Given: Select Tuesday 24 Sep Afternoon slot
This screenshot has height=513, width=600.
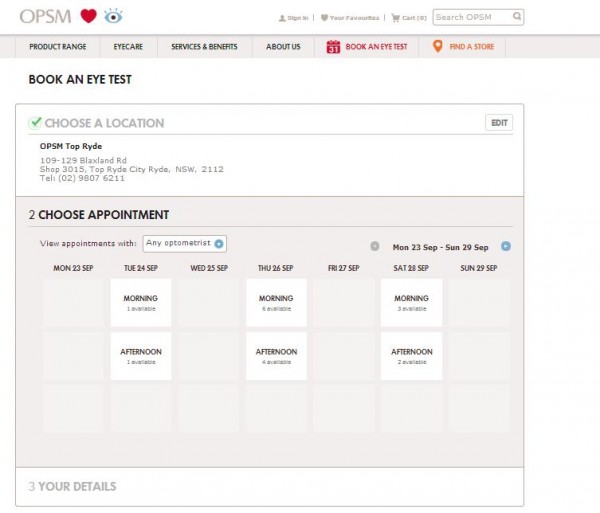Looking at the screenshot, I should (x=141, y=356).
